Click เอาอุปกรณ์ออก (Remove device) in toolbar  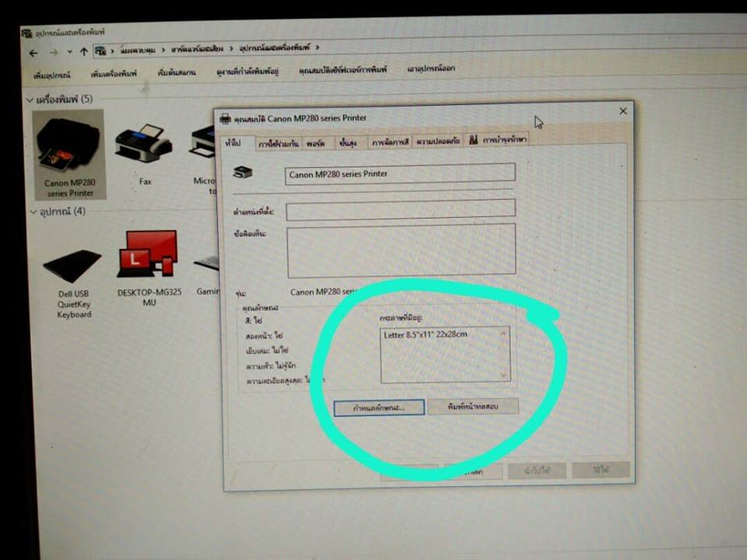pyautogui.click(x=430, y=68)
